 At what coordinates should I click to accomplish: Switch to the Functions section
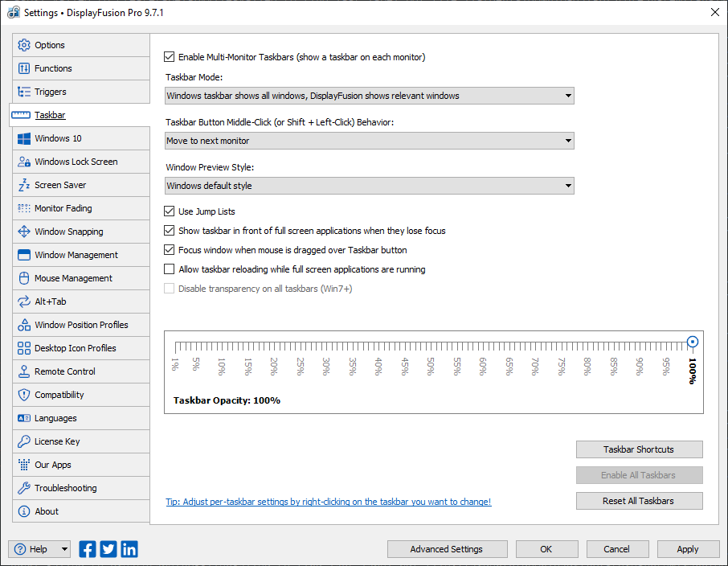pyautogui.click(x=53, y=68)
